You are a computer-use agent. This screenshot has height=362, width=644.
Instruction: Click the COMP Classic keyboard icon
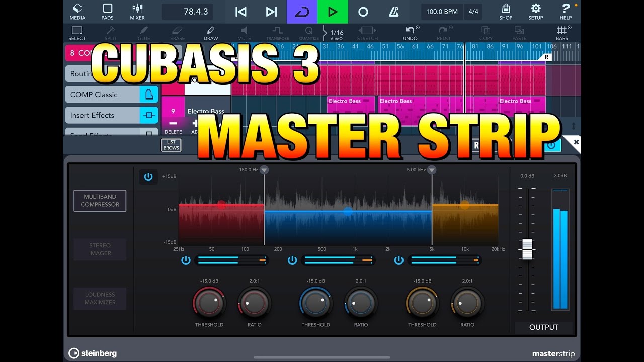coord(149,95)
